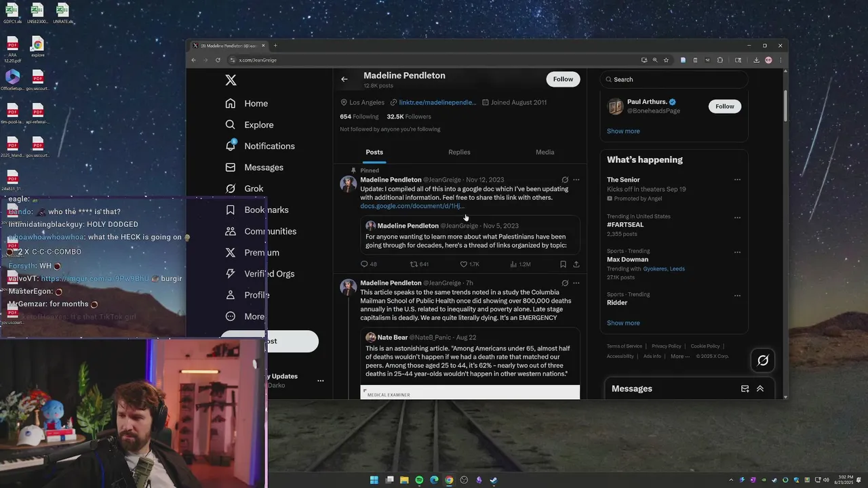
Task: Like the pinned post (1.7K)
Action: [469, 264]
